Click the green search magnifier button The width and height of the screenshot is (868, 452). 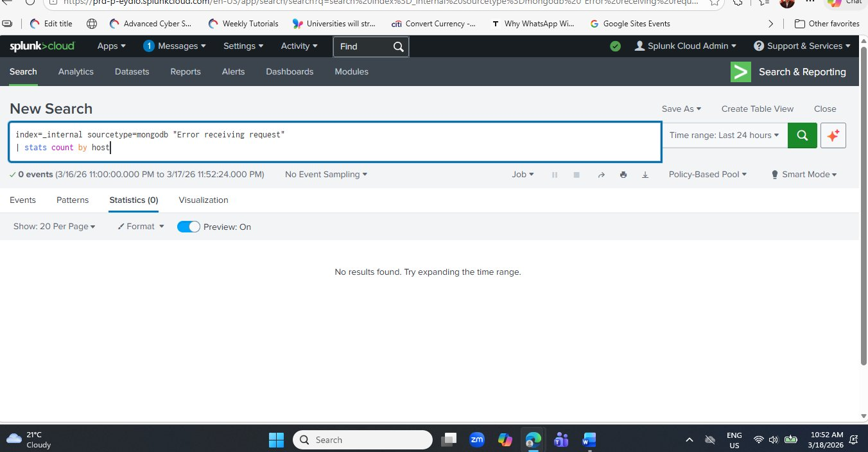802,135
